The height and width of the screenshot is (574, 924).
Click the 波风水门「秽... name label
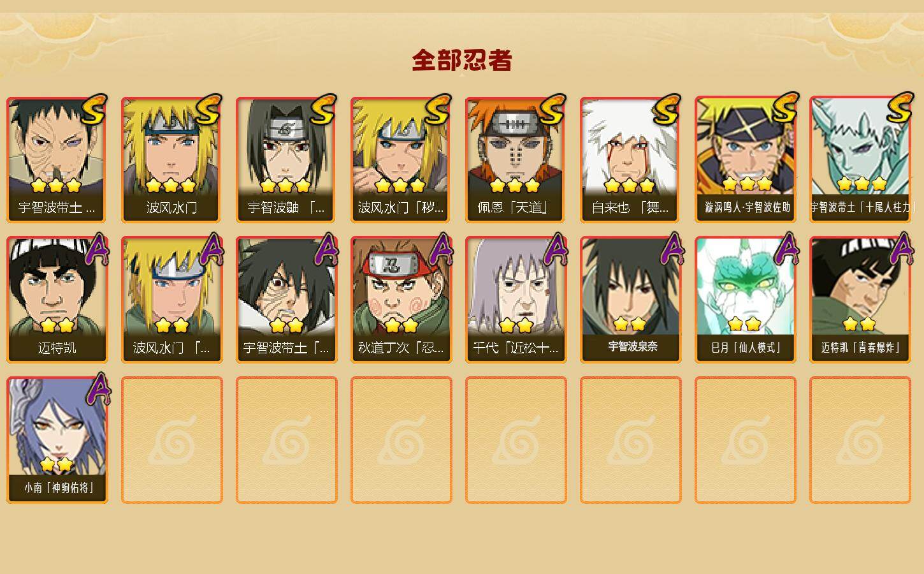[401, 207]
